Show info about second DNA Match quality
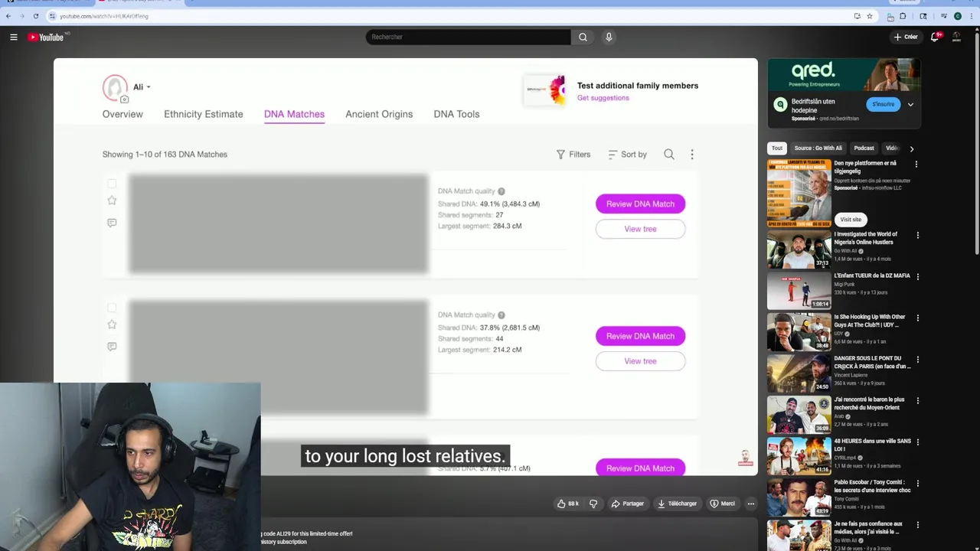The height and width of the screenshot is (551, 980). tap(501, 315)
